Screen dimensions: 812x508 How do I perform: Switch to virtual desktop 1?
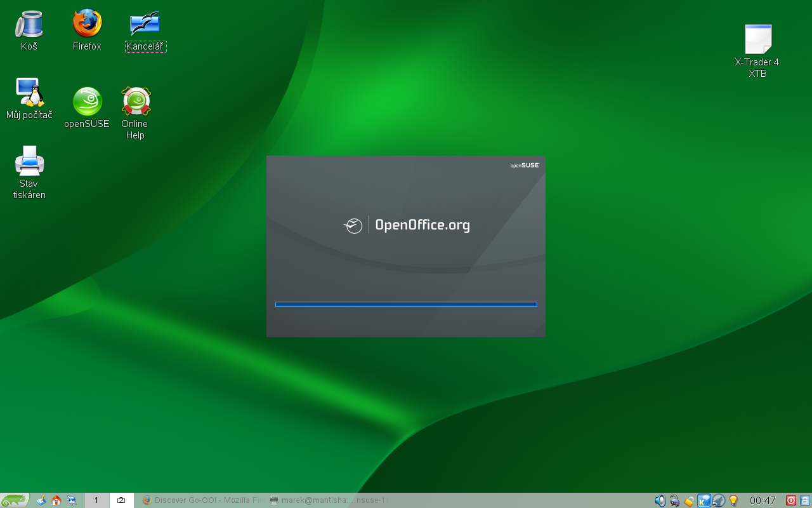[96, 500]
